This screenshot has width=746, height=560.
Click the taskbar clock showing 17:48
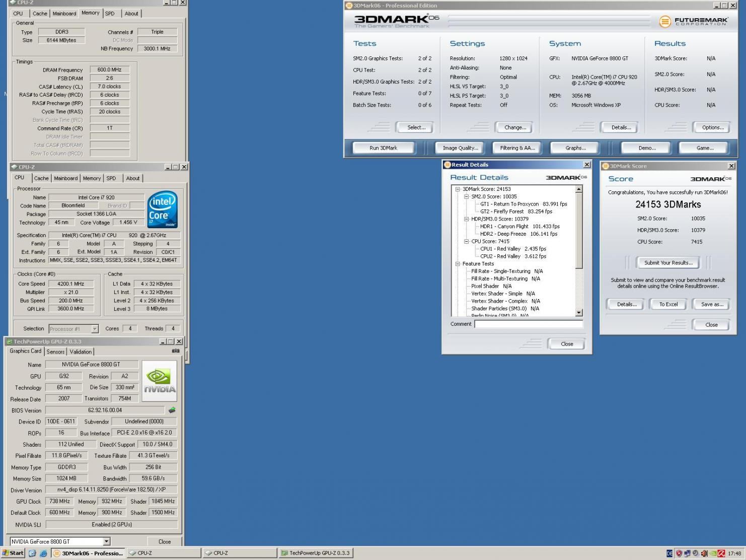pos(734,553)
